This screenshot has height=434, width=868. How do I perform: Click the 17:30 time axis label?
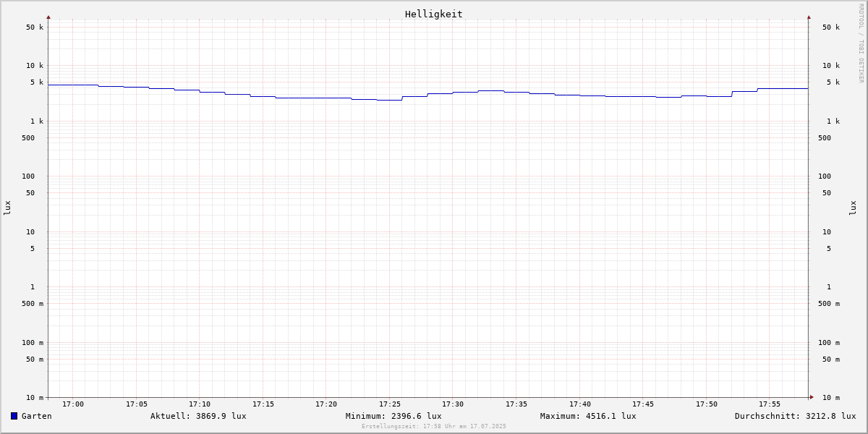click(x=453, y=404)
